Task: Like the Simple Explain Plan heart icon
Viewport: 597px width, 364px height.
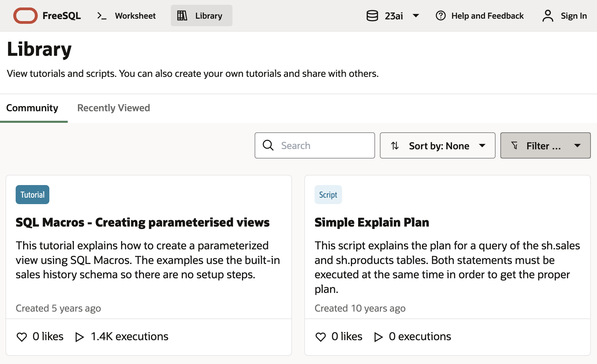Action: pyautogui.click(x=321, y=337)
